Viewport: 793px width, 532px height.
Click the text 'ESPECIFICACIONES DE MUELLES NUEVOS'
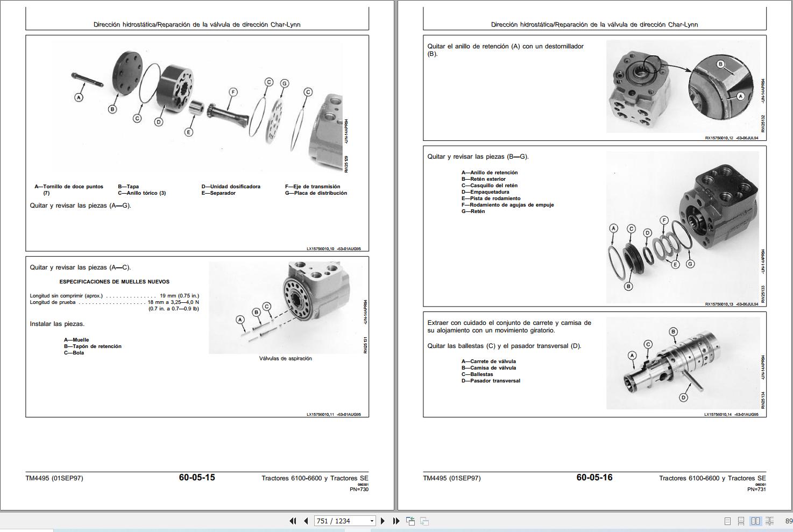tap(114, 282)
